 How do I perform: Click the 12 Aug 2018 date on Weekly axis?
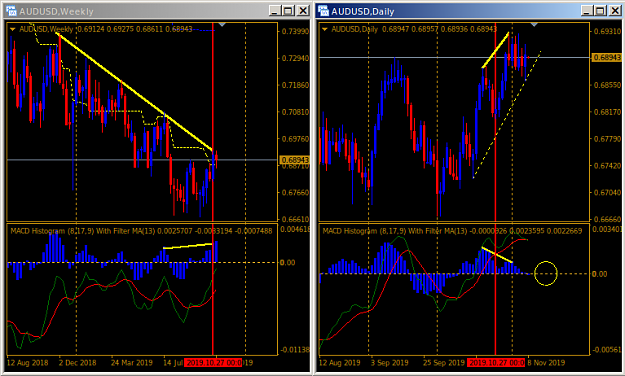[x=28, y=363]
